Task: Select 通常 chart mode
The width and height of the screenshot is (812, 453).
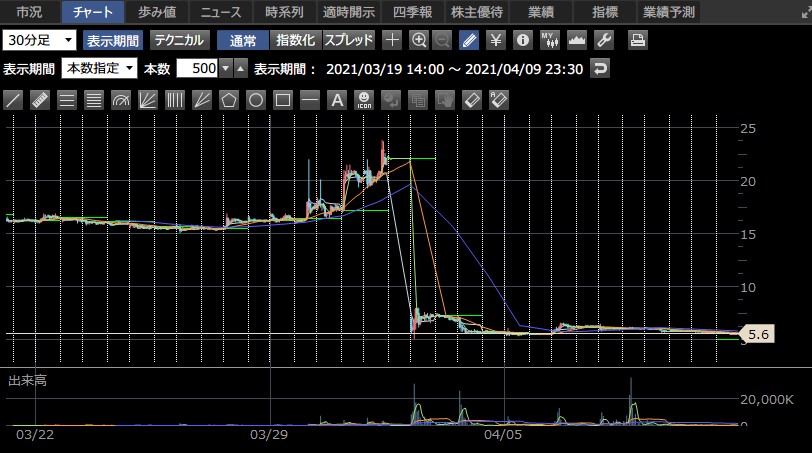Action: [x=243, y=40]
